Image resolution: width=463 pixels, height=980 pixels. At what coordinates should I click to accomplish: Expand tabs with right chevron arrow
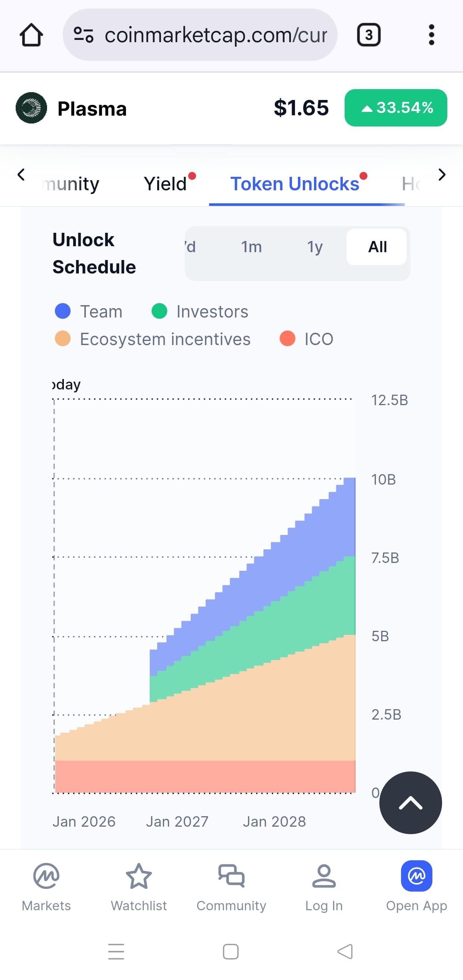point(442,175)
